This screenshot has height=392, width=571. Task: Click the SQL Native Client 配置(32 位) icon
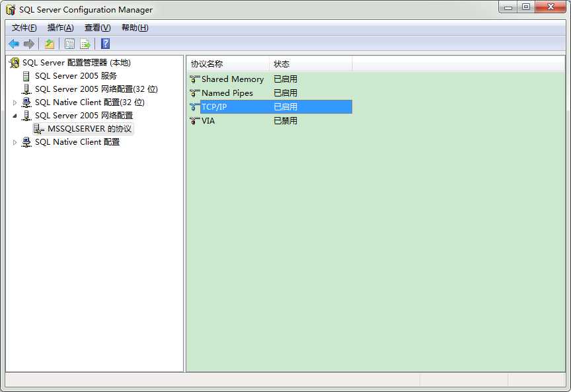(x=26, y=102)
